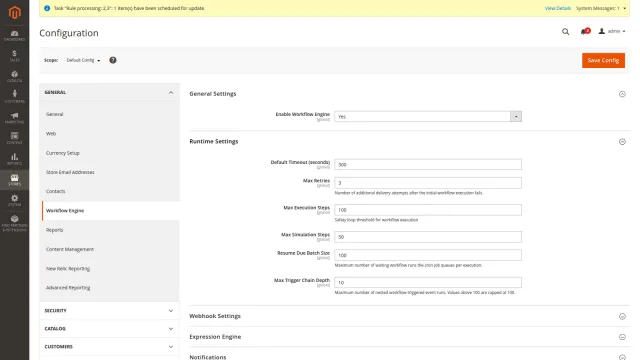Expand the Webhook Settings section
This screenshot has height=360, width=640.
pyautogui.click(x=622, y=316)
